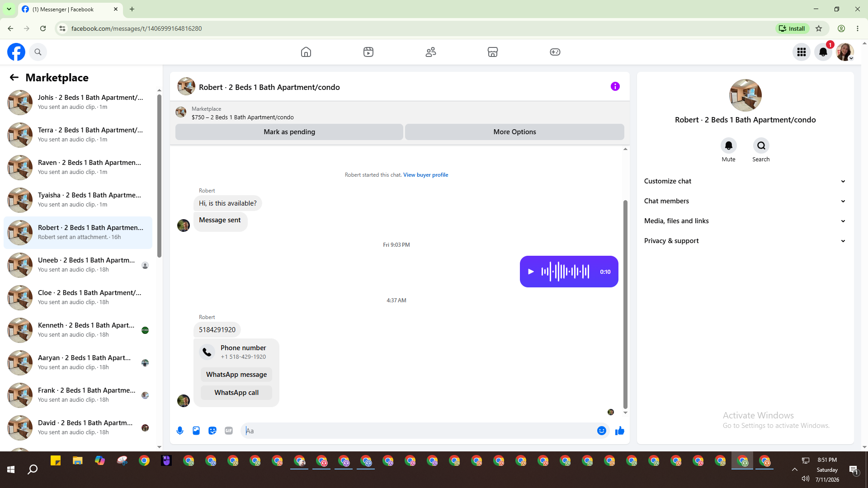Open Johis chat conversation
868x488 pixels.
click(x=78, y=103)
